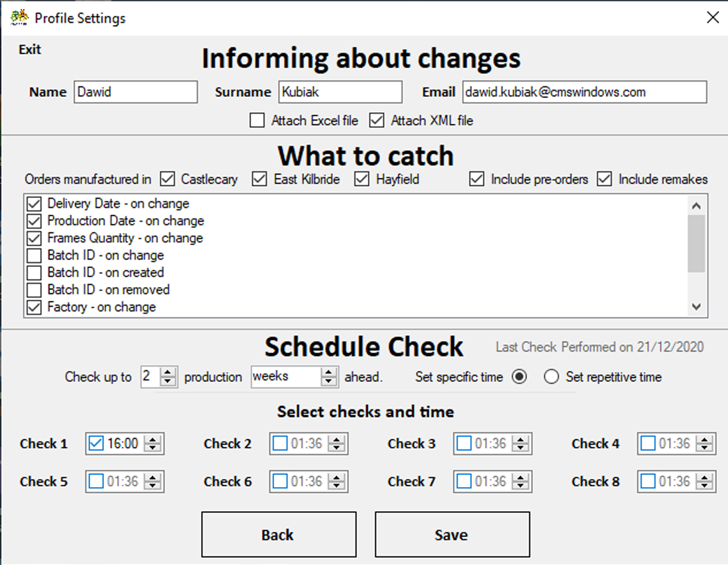Untick the Attach XML file checkbox
Viewport: 728px width, 565px height.
pos(377,120)
